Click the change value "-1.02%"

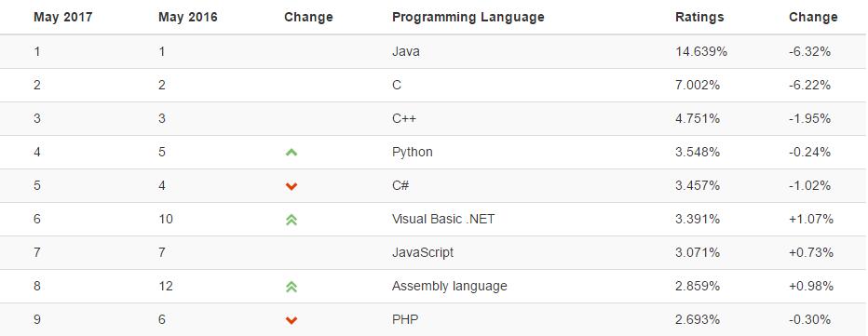810,185
